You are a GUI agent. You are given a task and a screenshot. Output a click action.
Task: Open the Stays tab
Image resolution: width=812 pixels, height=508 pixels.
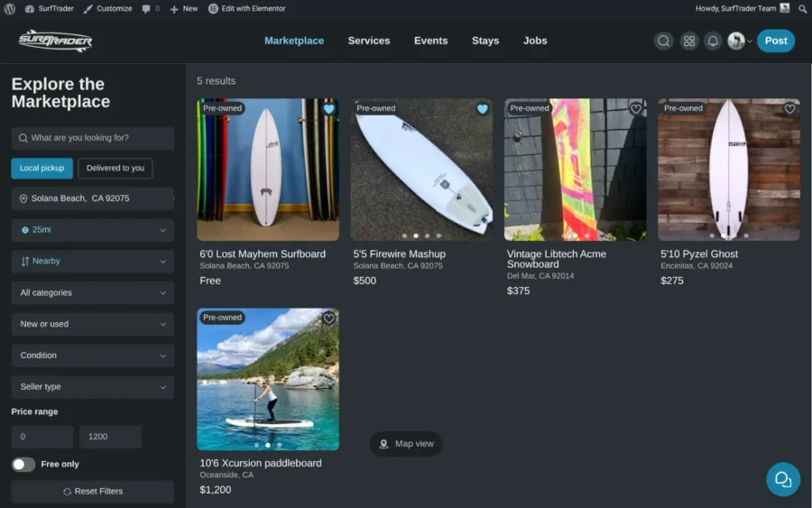click(x=485, y=41)
